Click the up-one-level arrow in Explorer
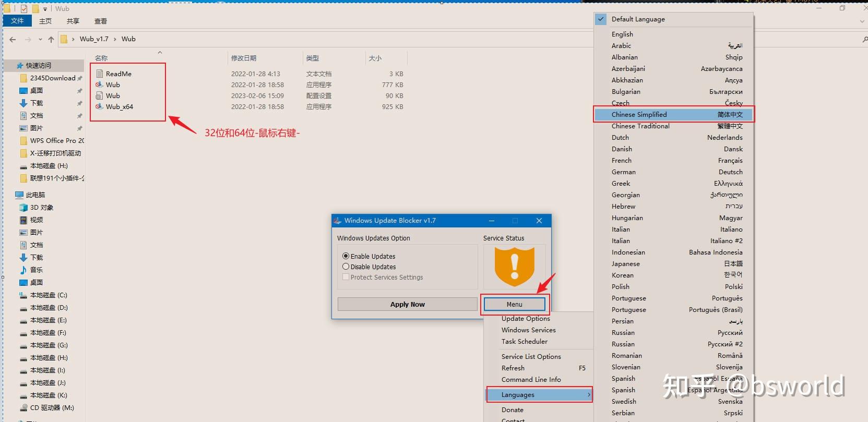868x422 pixels. [x=51, y=39]
